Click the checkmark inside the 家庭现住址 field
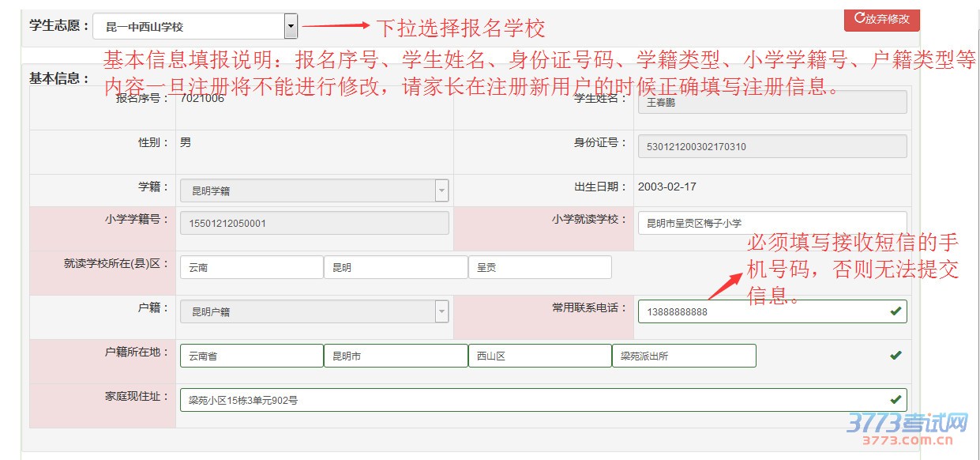This screenshot has height=460, width=980. coord(896,400)
